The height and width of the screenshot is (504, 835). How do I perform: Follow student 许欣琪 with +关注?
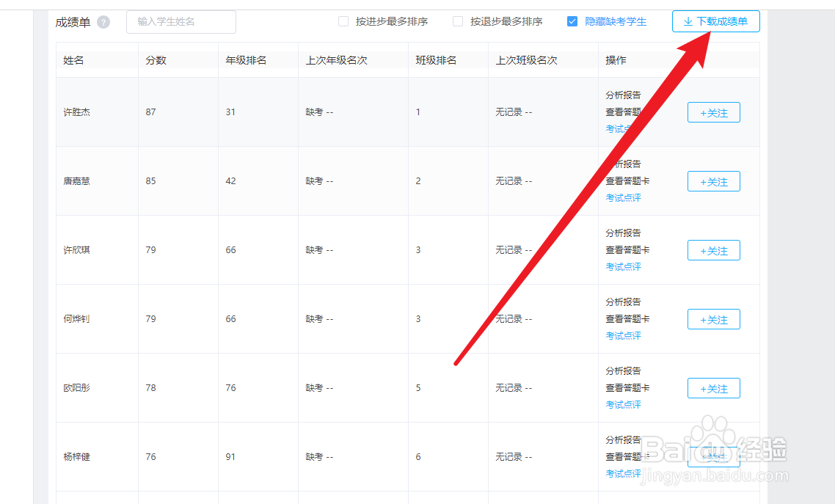coord(714,250)
